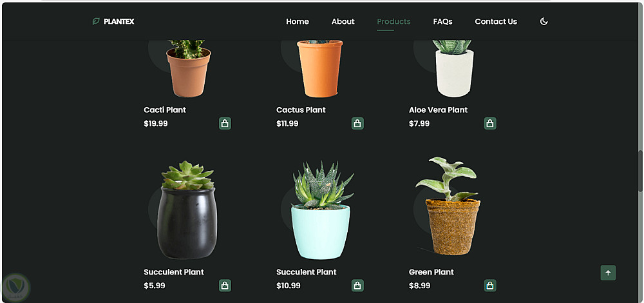Add the $19.99 Cacti Plant to cart
This screenshot has height=303, width=644.
click(x=225, y=123)
